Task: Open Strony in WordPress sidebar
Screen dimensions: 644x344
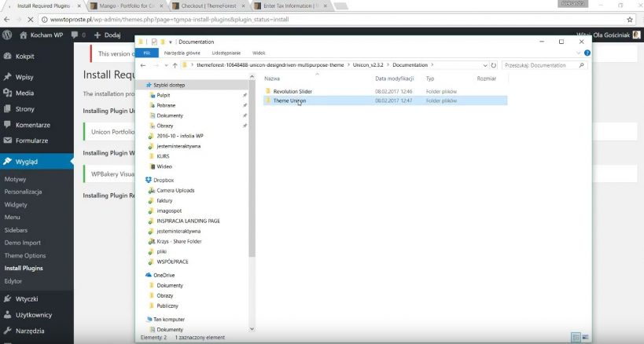Action: 24,109
